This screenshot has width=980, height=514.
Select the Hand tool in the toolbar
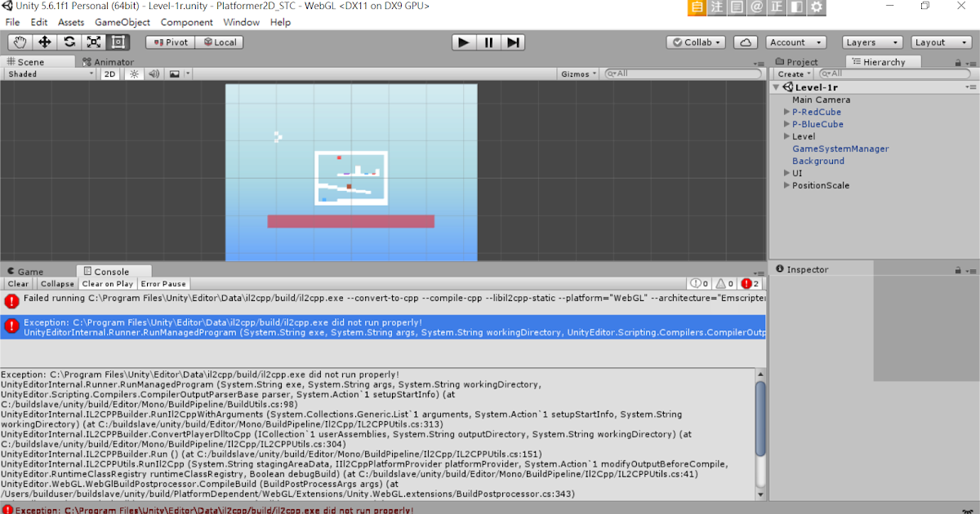coord(19,42)
